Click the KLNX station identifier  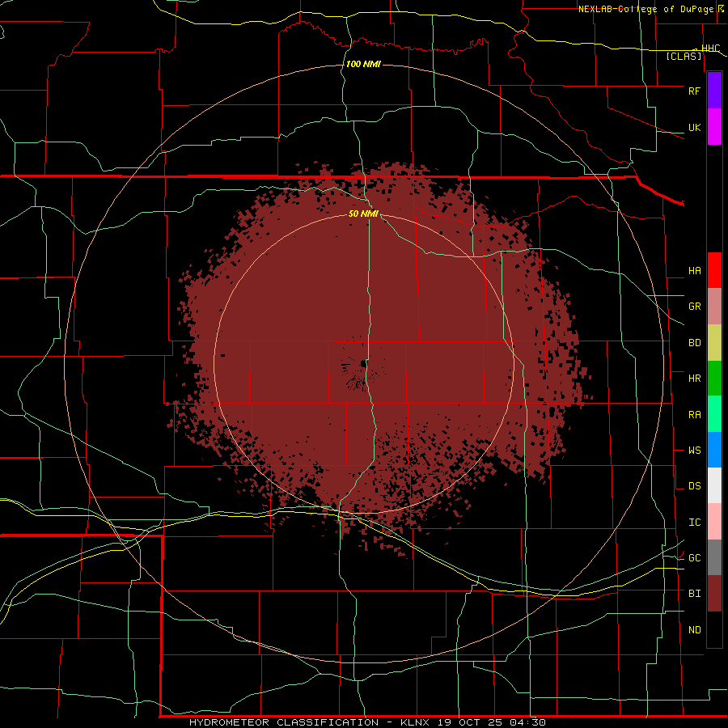click(415, 722)
